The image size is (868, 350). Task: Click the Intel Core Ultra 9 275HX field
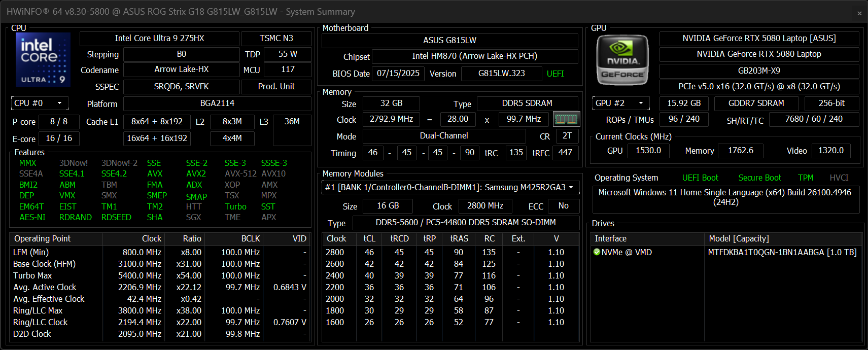[159, 39]
